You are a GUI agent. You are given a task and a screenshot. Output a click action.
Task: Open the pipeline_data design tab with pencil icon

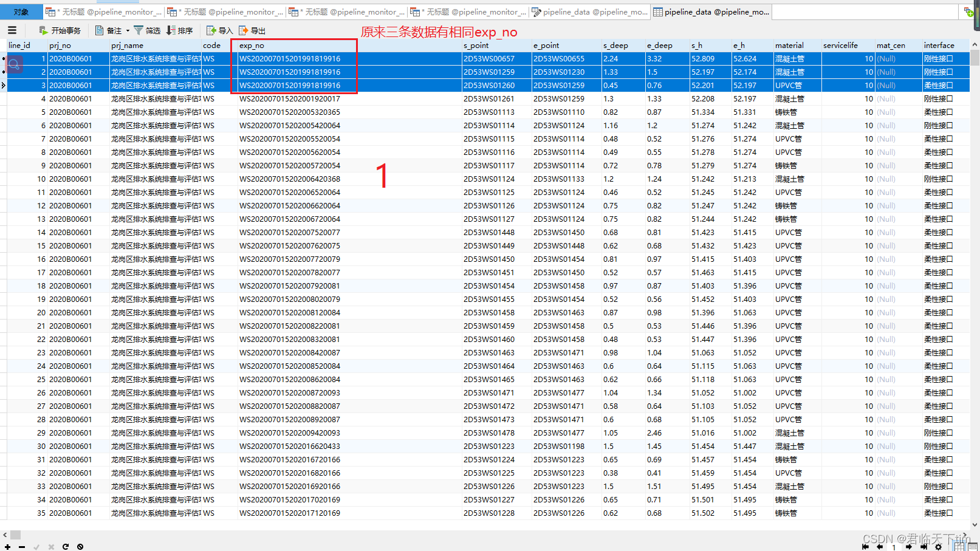coord(590,12)
